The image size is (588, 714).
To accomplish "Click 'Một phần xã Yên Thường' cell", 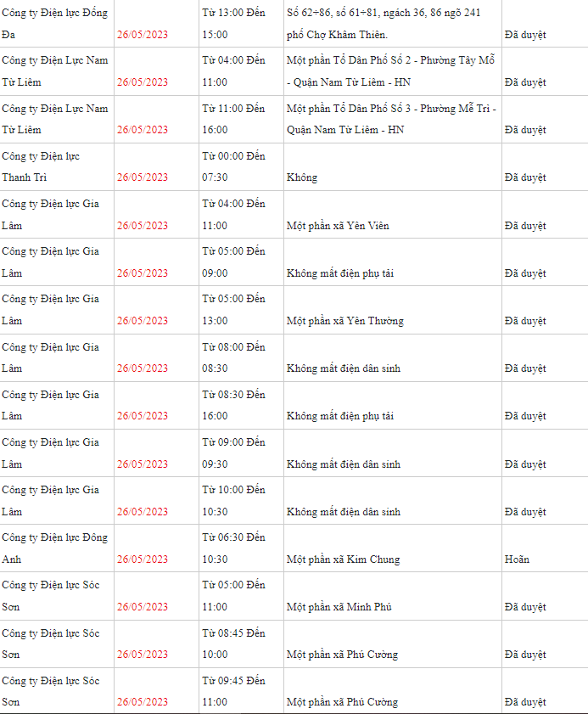I will 393,310.
